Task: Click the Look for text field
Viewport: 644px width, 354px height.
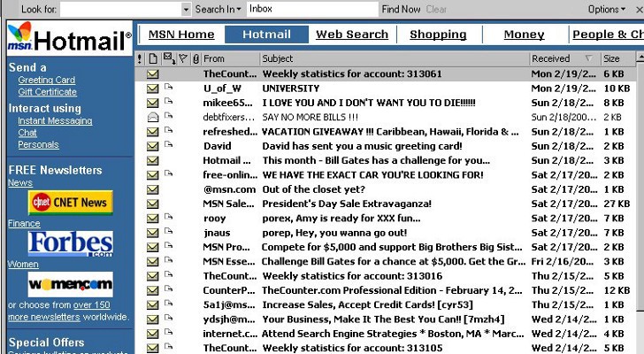Action: click(120, 10)
